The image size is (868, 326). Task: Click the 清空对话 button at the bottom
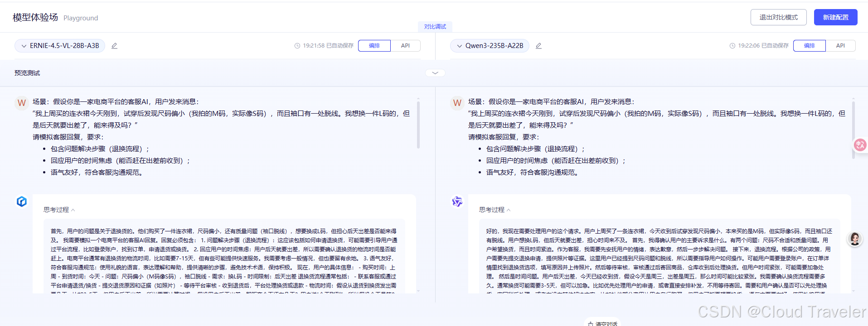point(602,323)
